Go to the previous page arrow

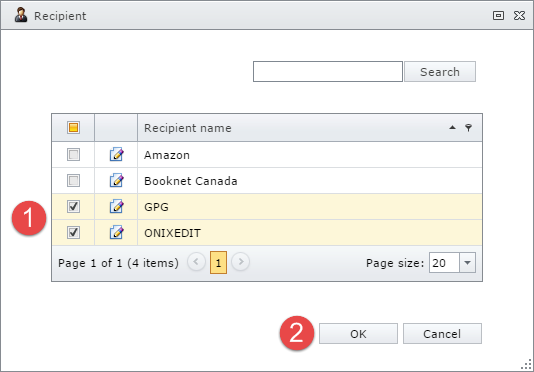(196, 262)
